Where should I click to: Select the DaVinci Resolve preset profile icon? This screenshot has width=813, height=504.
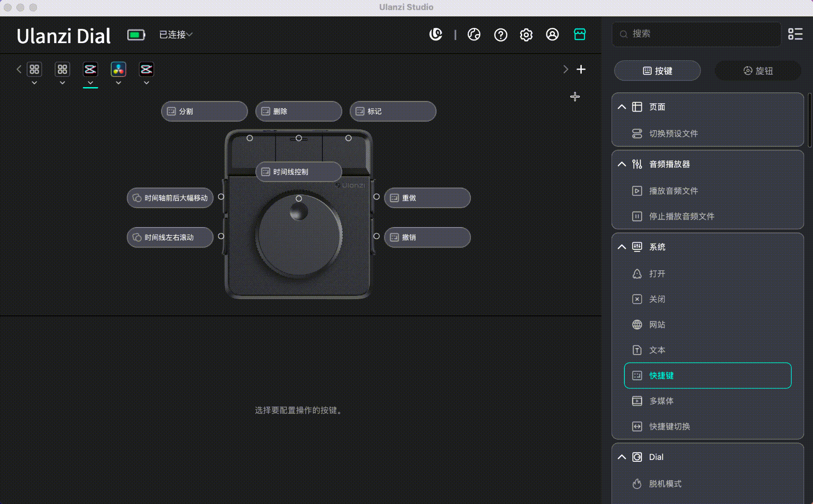pyautogui.click(x=118, y=69)
